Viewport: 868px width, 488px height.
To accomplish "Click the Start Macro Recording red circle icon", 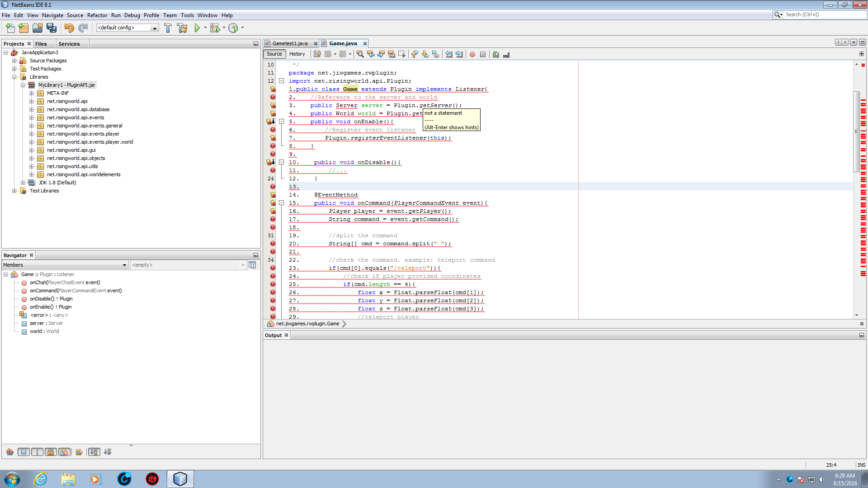I will pyautogui.click(x=472, y=54).
